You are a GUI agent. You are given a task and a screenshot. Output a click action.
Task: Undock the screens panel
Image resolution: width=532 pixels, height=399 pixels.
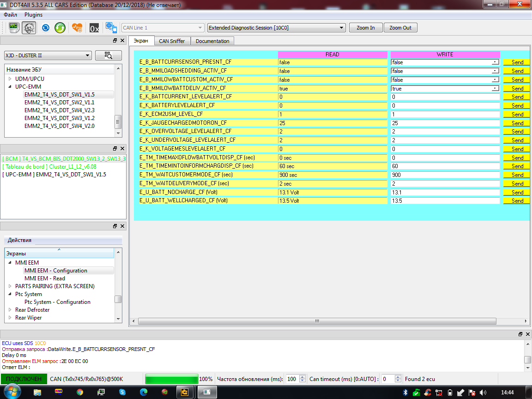(115, 226)
